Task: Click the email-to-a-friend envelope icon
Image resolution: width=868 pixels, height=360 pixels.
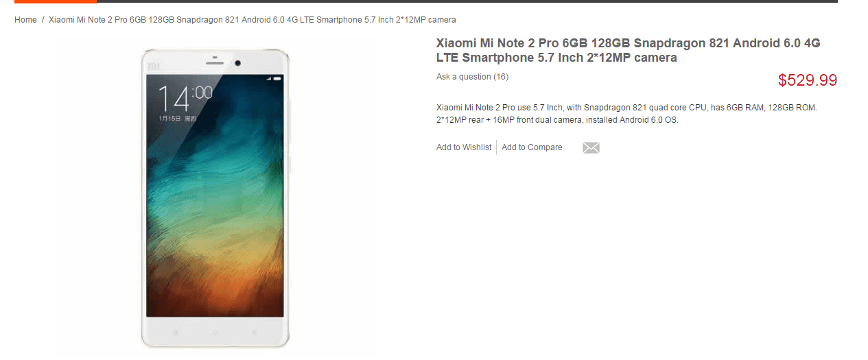Action: pyautogui.click(x=591, y=147)
